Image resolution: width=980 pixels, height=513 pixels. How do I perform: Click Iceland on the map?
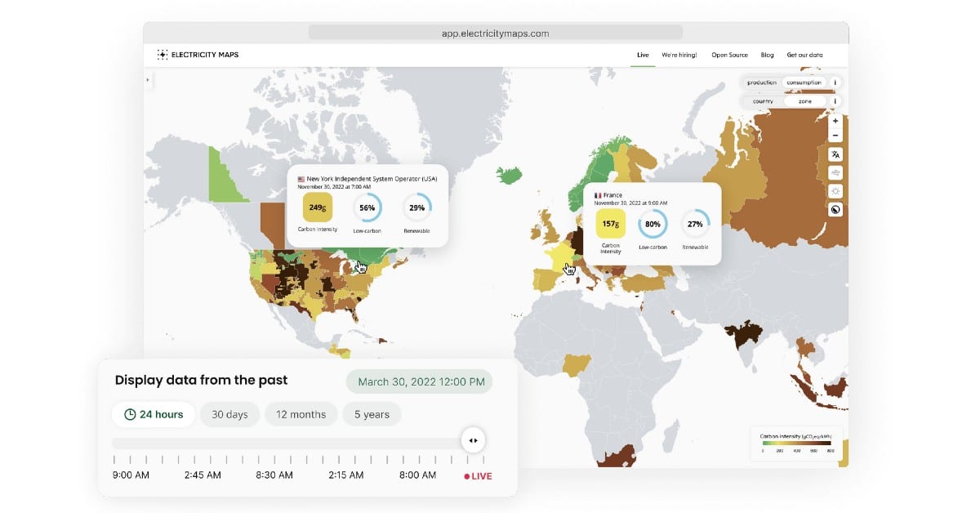510,175
